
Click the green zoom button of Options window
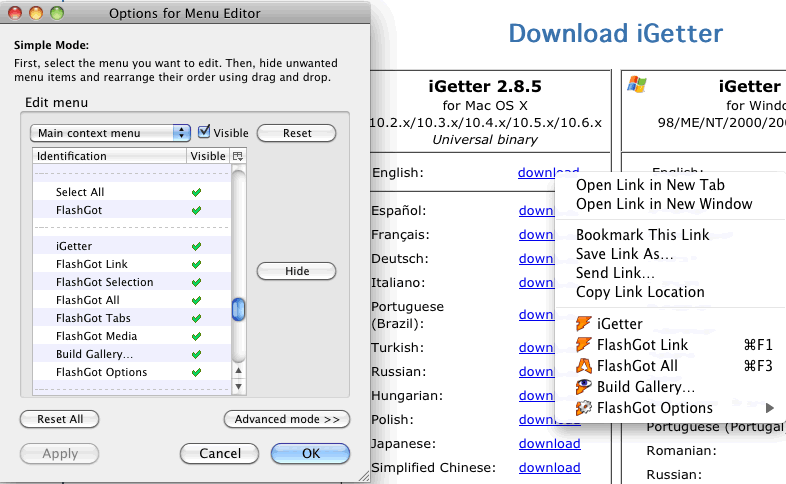(57, 13)
